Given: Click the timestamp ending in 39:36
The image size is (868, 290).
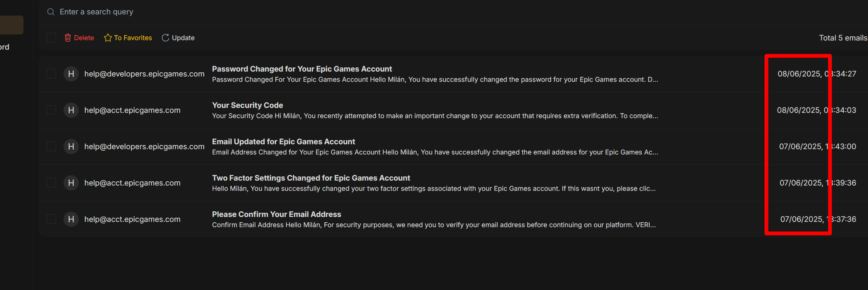Looking at the screenshot, I should click(818, 183).
